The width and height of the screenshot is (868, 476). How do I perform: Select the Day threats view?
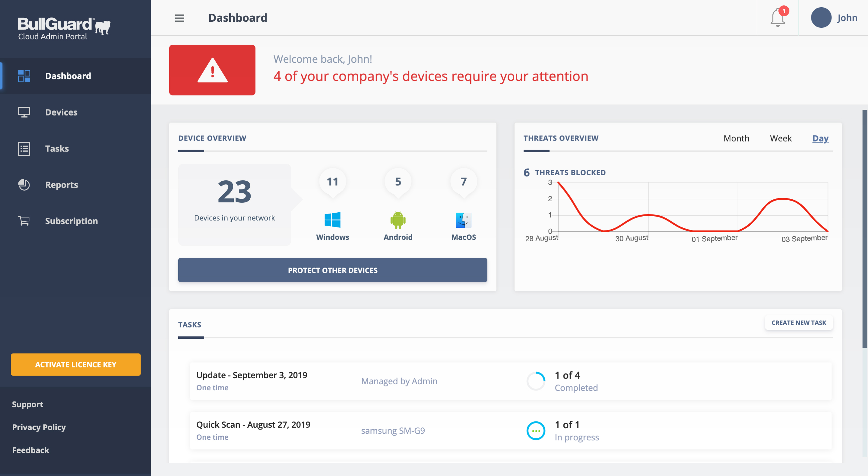click(x=820, y=138)
